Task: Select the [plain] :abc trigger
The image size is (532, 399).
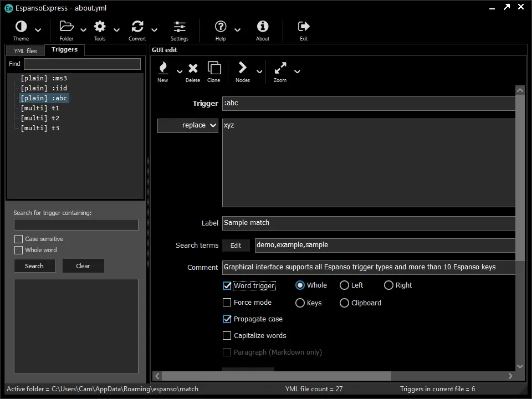Action: pyautogui.click(x=44, y=98)
